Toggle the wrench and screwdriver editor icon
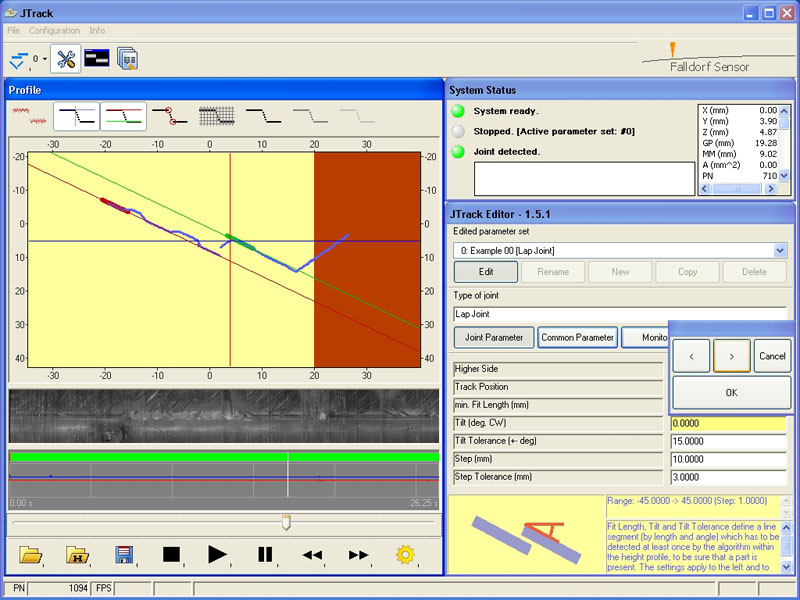 66,59
